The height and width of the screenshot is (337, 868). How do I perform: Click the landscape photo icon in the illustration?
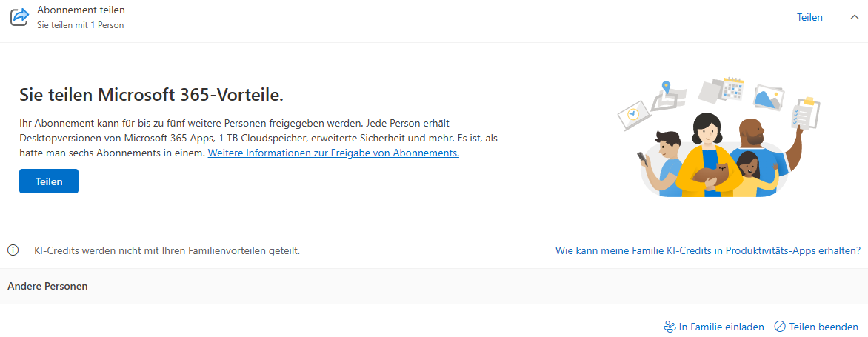click(769, 97)
